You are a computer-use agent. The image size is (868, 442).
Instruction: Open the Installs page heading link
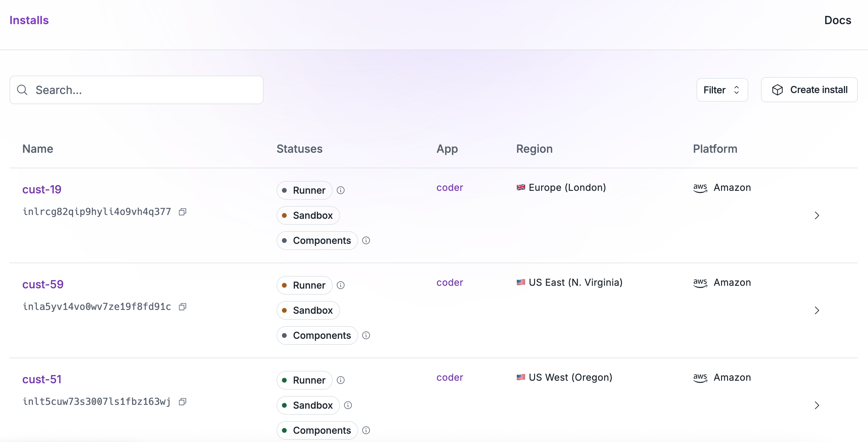coord(29,20)
